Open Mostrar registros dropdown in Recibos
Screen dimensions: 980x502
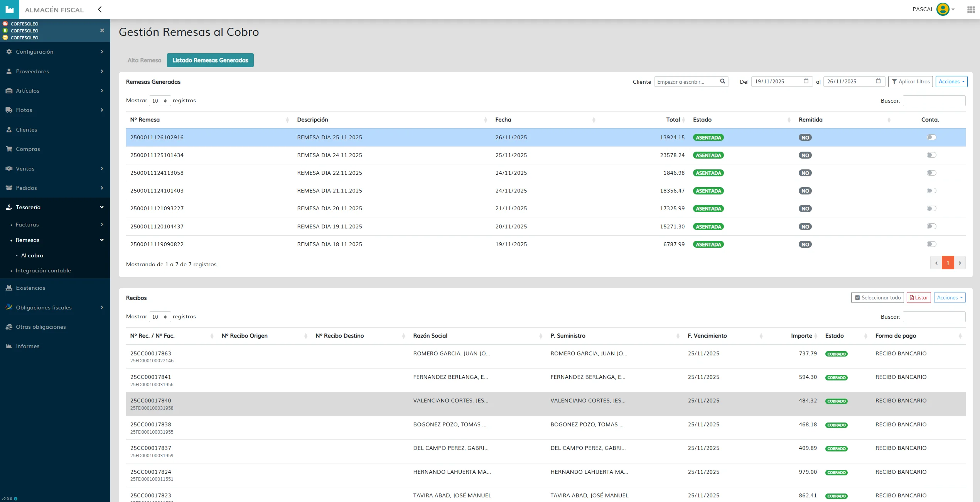click(160, 317)
